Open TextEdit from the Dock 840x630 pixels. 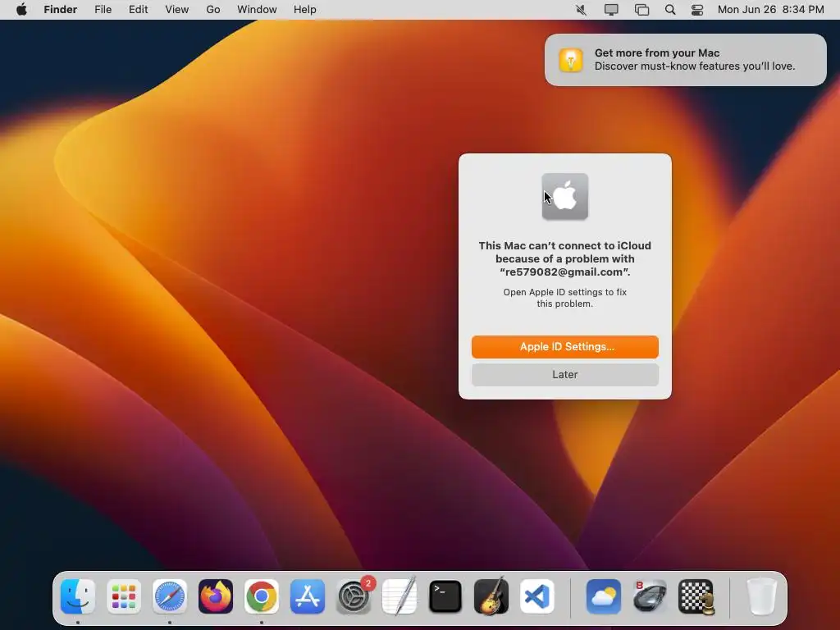point(399,596)
